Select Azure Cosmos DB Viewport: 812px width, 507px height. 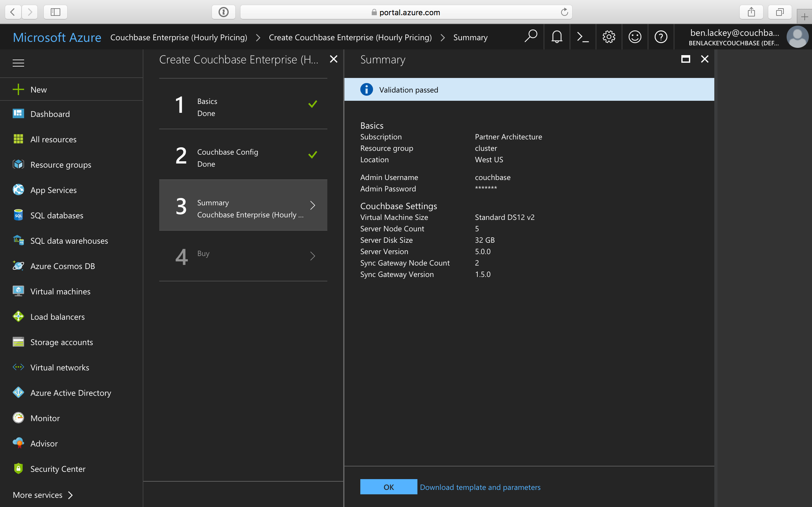(62, 266)
